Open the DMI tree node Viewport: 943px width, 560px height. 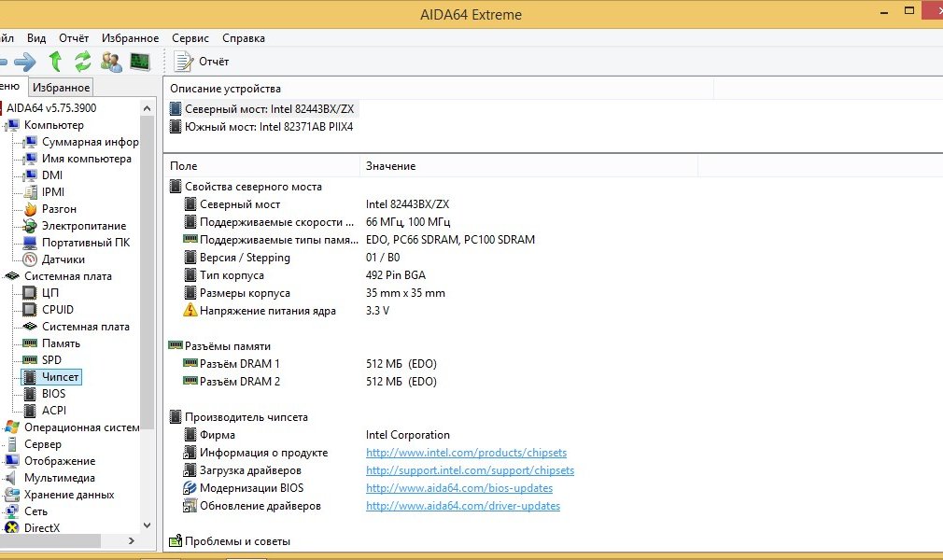52,175
